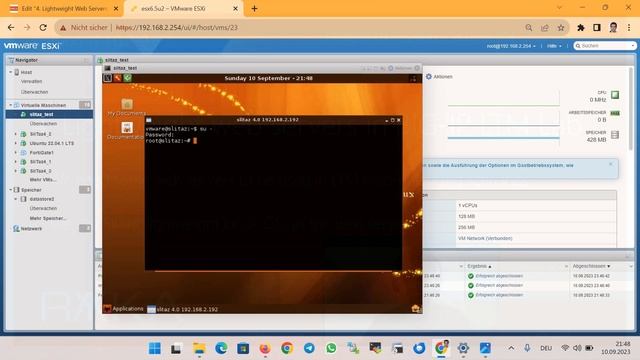
Task: Click the green icon in the SliTaz top panel
Action: click(x=128, y=78)
